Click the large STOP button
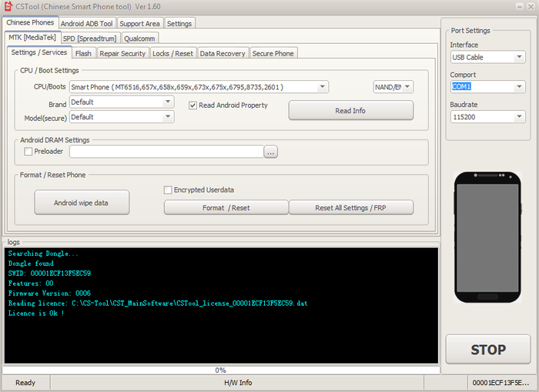 coord(487,350)
